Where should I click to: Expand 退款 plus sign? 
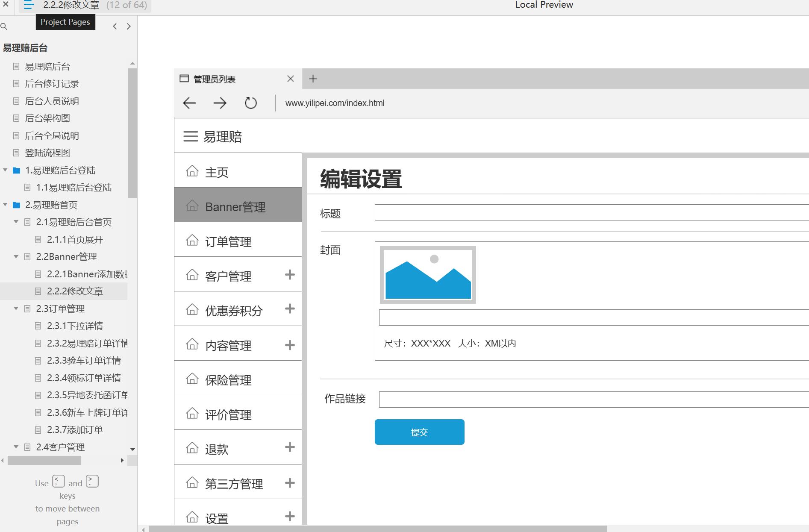pyautogui.click(x=290, y=447)
